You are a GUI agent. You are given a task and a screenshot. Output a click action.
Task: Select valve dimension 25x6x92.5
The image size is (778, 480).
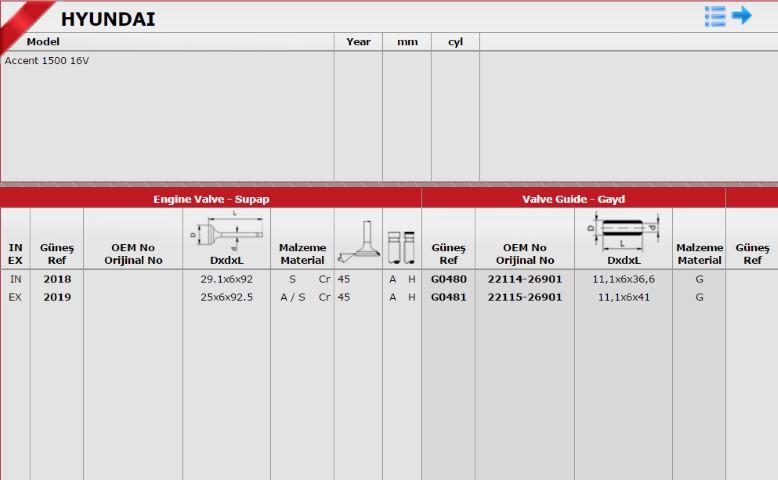[x=227, y=297]
